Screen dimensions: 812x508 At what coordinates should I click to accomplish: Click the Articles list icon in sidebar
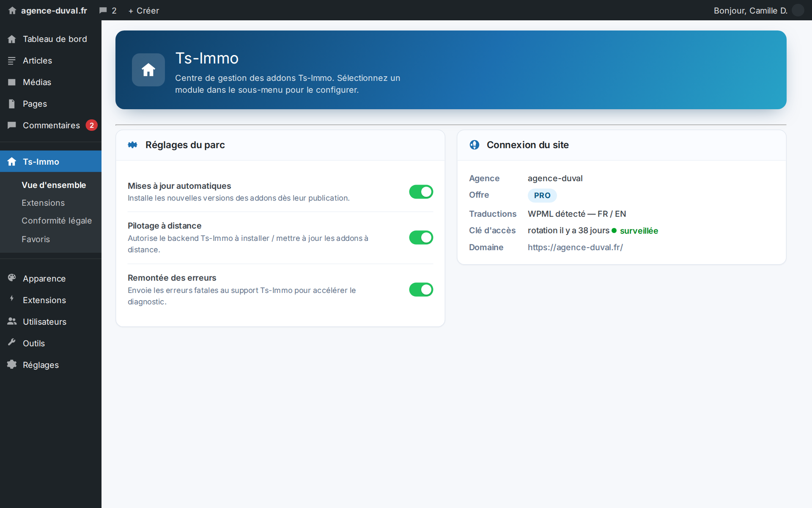click(12, 61)
